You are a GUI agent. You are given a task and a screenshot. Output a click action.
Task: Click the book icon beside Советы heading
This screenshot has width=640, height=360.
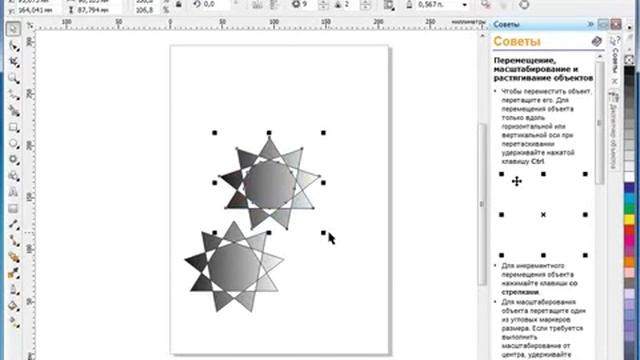(596, 41)
